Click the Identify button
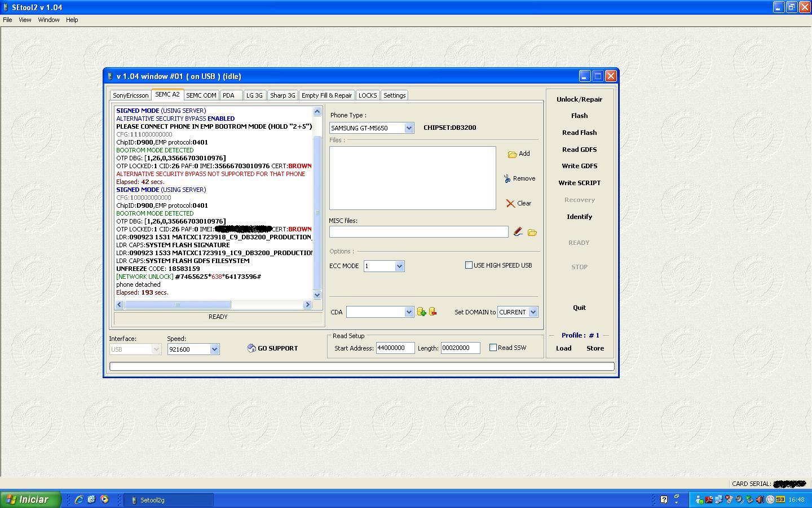The height and width of the screenshot is (508, 812). 579,217
